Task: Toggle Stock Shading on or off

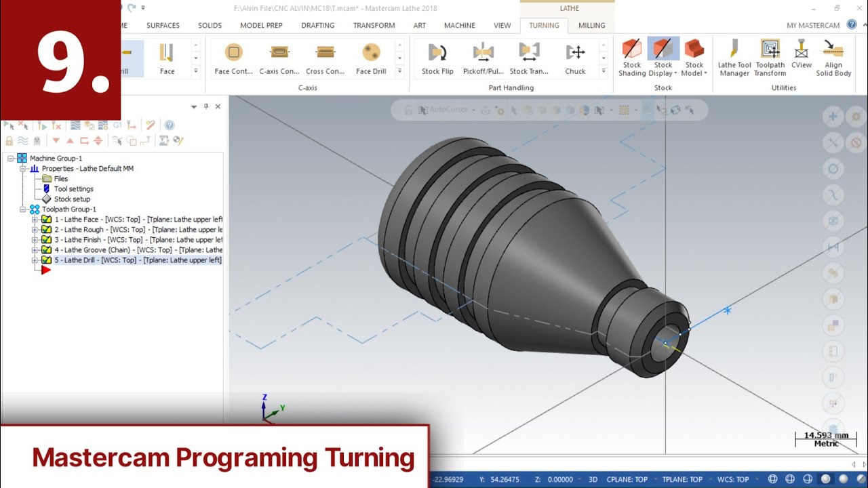Action: point(632,58)
